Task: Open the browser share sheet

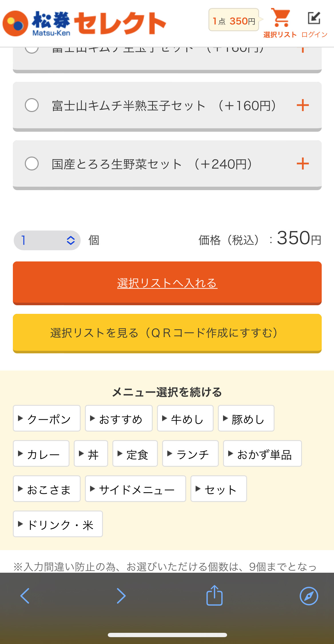Action: [x=214, y=595]
